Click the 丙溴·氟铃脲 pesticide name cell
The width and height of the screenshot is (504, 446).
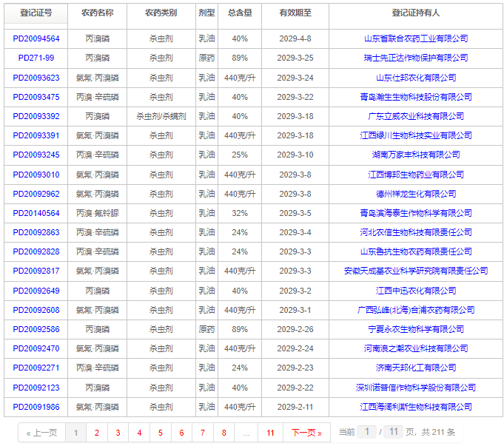pos(98,214)
